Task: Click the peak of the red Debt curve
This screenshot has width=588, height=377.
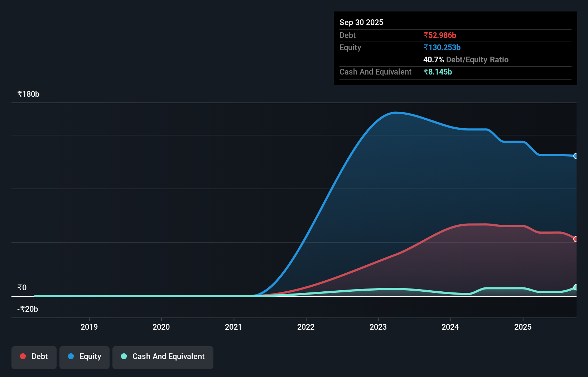Action: click(x=476, y=224)
